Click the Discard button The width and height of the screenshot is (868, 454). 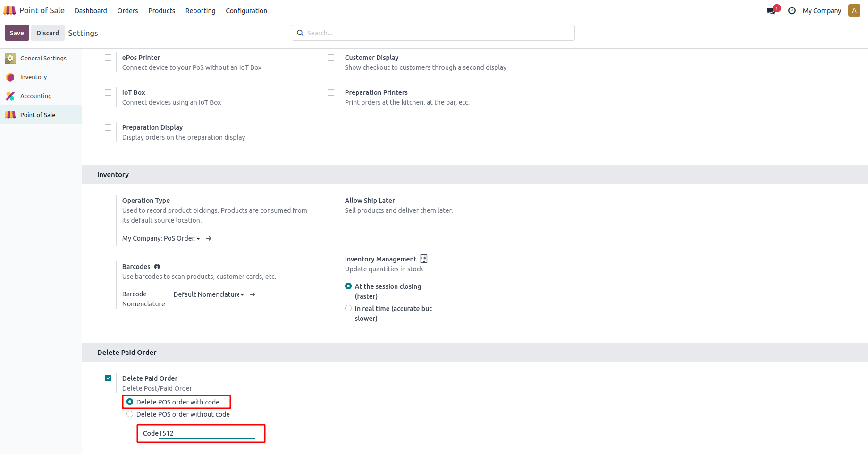(x=48, y=33)
